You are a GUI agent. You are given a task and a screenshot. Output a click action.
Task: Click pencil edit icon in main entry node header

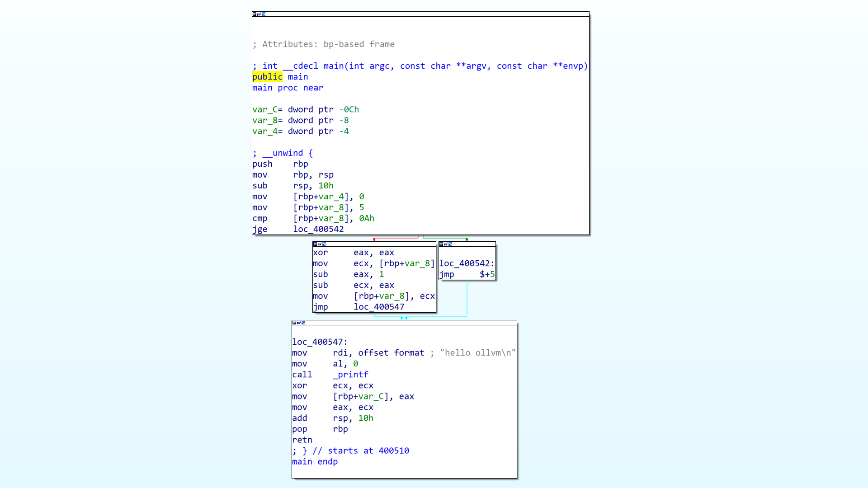(259, 14)
